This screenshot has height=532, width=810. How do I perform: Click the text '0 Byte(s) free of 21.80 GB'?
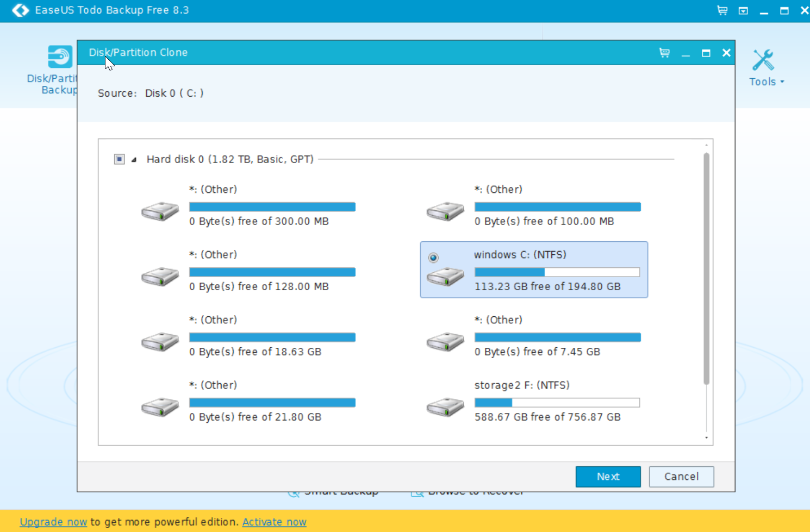click(255, 417)
